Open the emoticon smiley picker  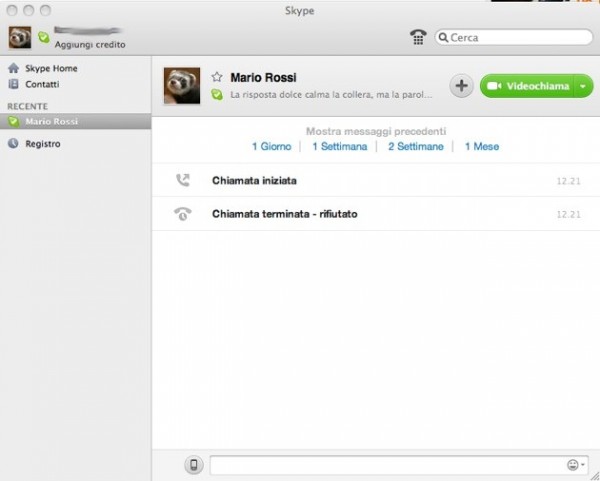(576, 465)
